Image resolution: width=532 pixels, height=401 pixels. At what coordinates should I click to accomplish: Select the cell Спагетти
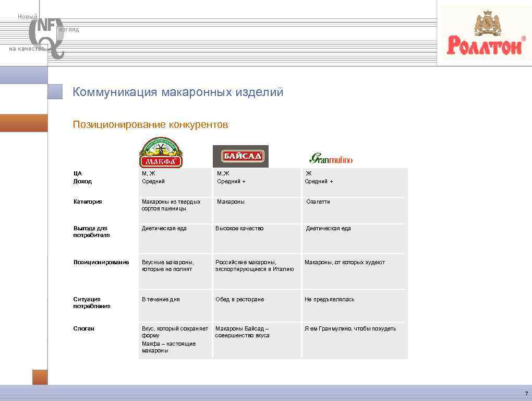318,202
